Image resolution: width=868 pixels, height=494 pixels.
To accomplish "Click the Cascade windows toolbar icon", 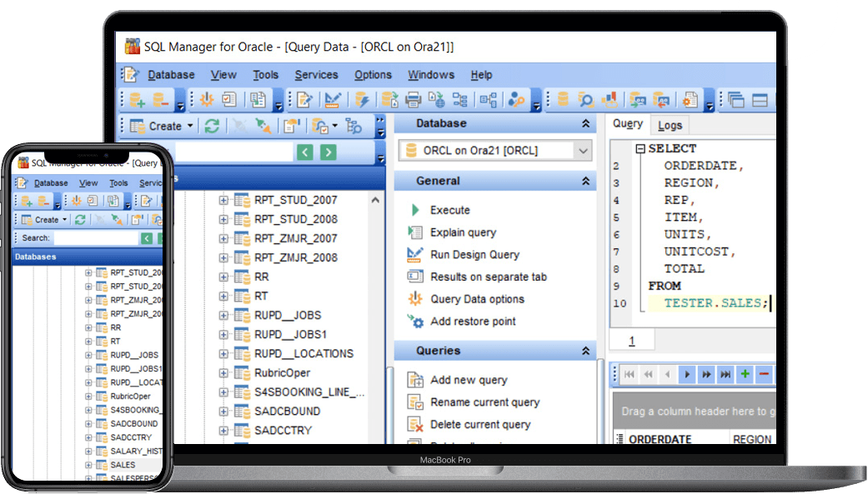I will click(x=736, y=100).
